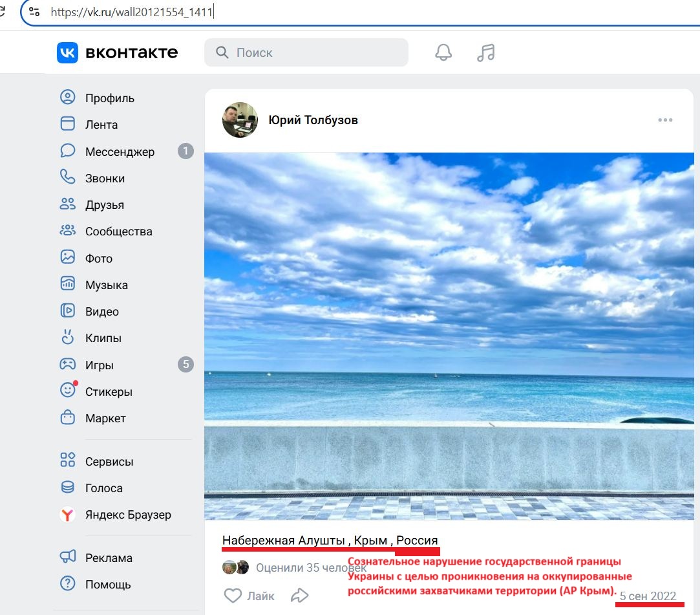
Task: Click the Яндекс Браузер icon
Action: (x=67, y=515)
